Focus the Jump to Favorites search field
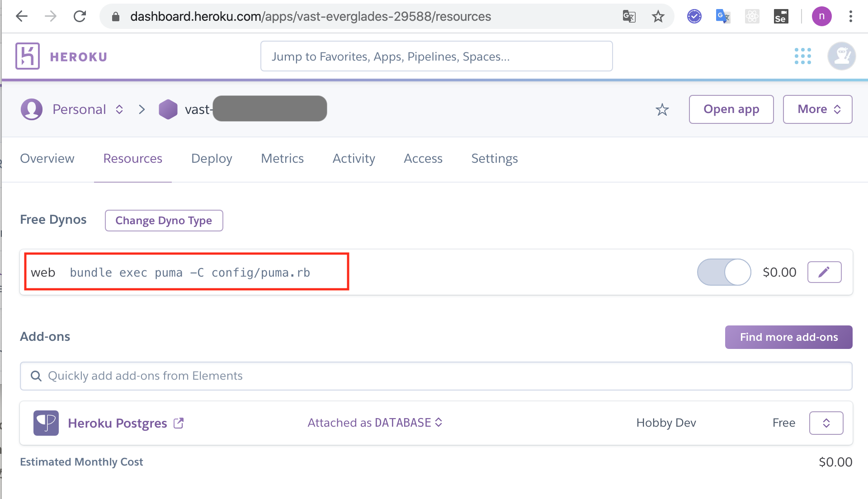The image size is (868, 499). (436, 56)
